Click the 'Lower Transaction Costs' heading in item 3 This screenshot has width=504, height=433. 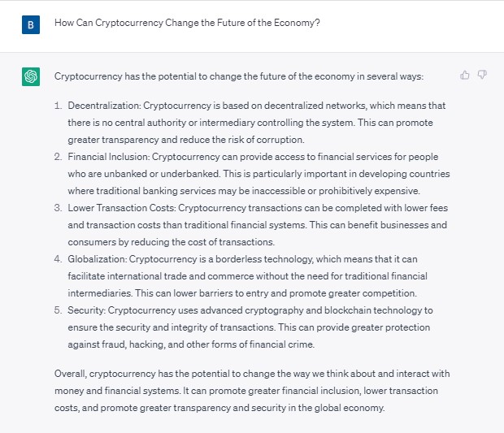(121, 208)
